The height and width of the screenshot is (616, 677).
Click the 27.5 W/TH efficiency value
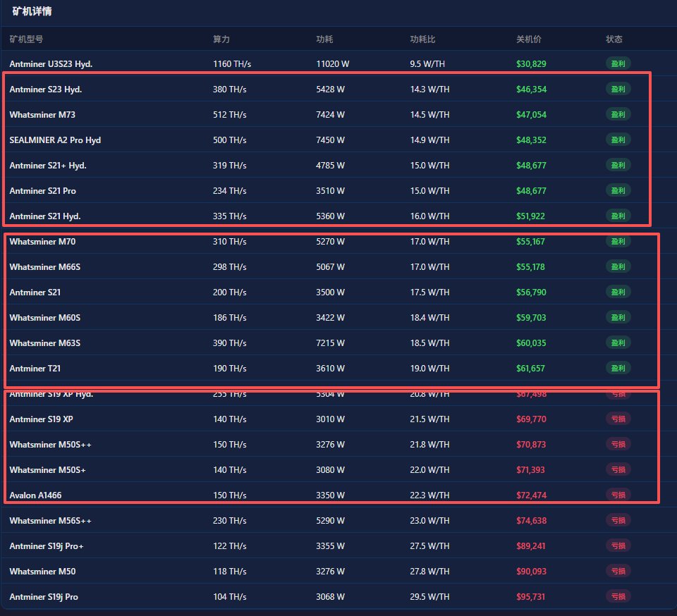tap(429, 546)
